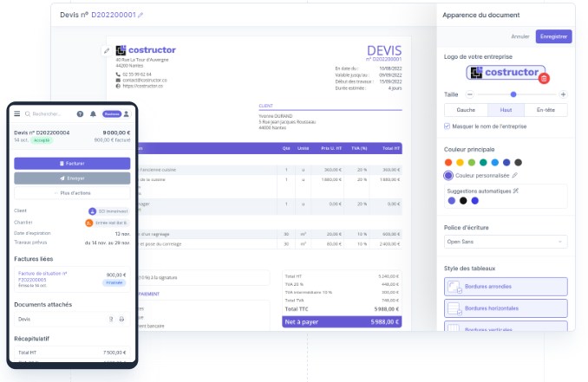Click the edit pencil beside document header logo

coord(107,50)
